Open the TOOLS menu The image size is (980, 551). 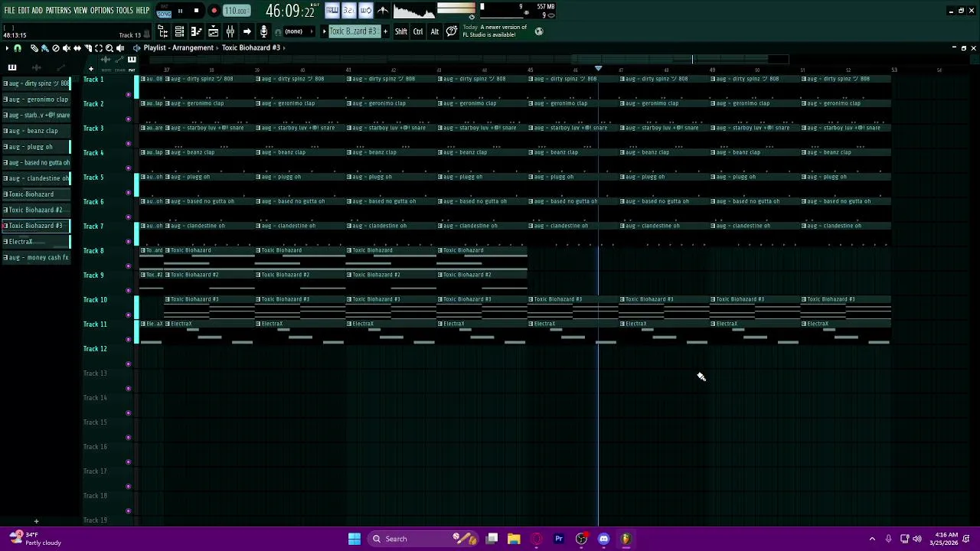pos(125,11)
